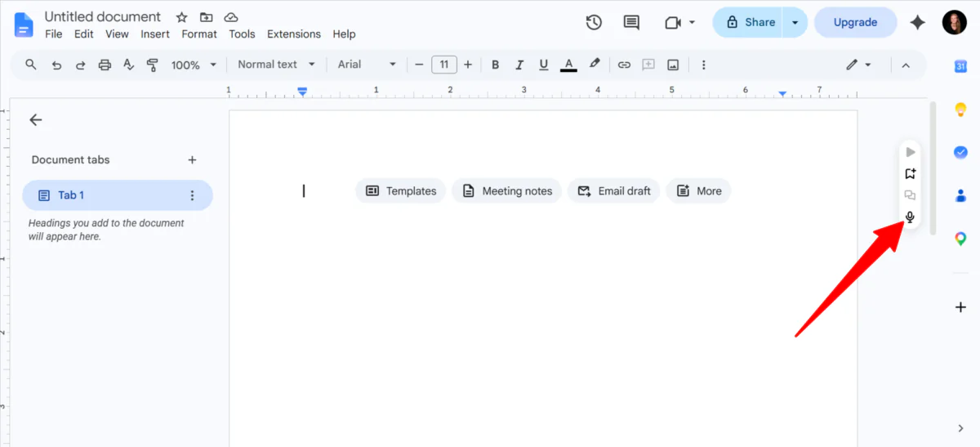Toggle italic formatting
This screenshot has width=980, height=447.
tap(519, 65)
